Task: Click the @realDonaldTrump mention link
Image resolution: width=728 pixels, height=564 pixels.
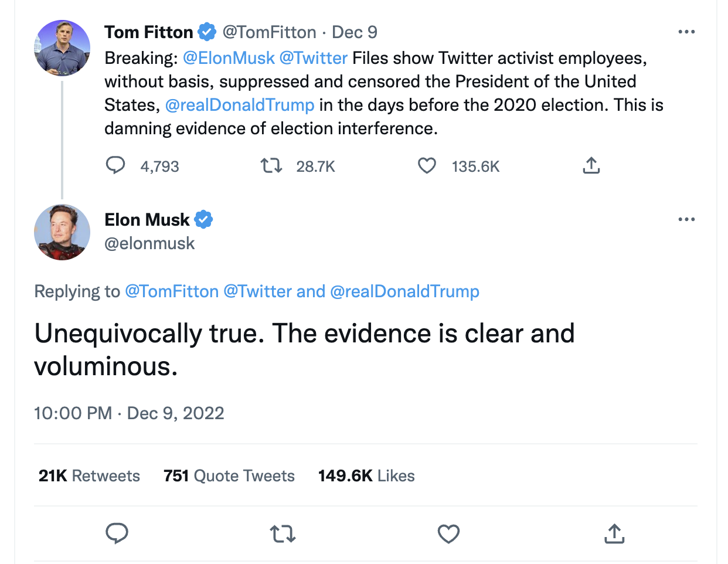Action: 240,104
